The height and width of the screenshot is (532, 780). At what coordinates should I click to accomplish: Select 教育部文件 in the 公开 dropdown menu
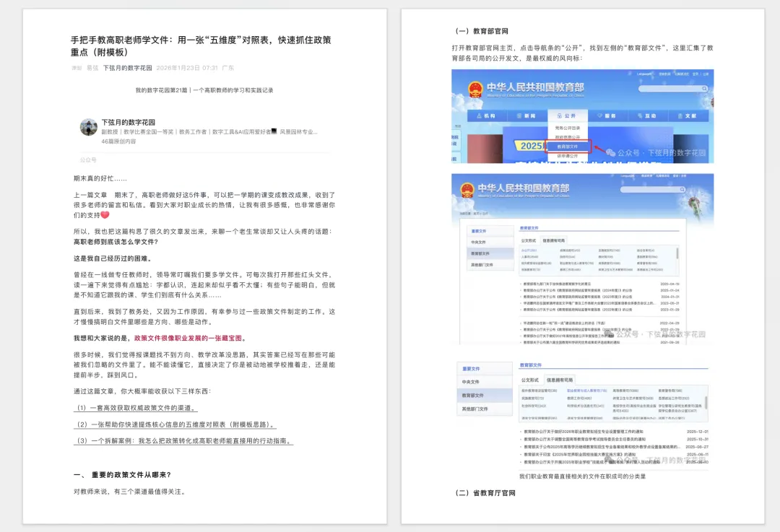tap(568, 147)
